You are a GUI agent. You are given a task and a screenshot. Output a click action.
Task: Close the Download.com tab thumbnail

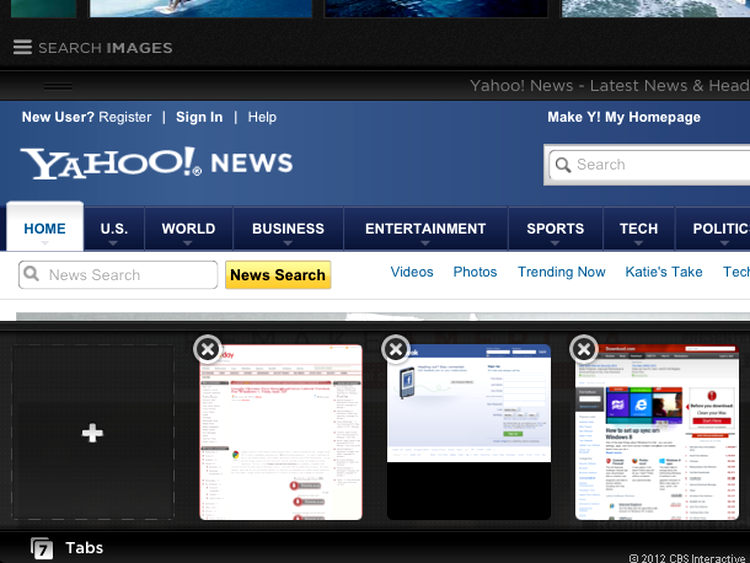(x=584, y=350)
